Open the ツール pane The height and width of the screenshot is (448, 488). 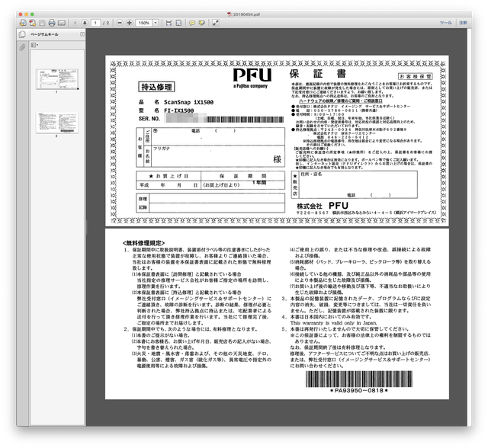point(445,23)
